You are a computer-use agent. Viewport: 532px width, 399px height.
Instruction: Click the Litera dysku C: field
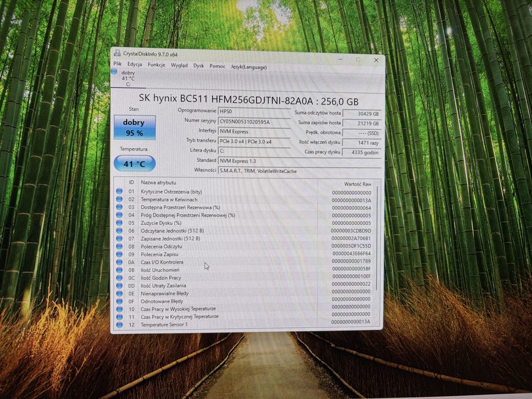[x=254, y=151]
